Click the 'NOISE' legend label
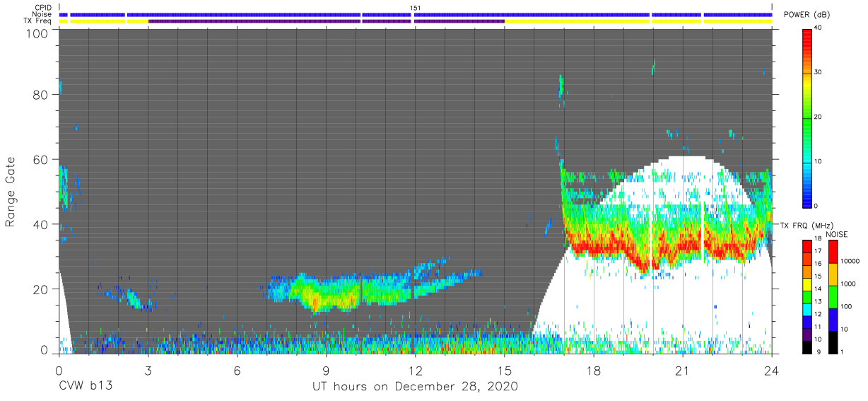 click(x=837, y=234)
